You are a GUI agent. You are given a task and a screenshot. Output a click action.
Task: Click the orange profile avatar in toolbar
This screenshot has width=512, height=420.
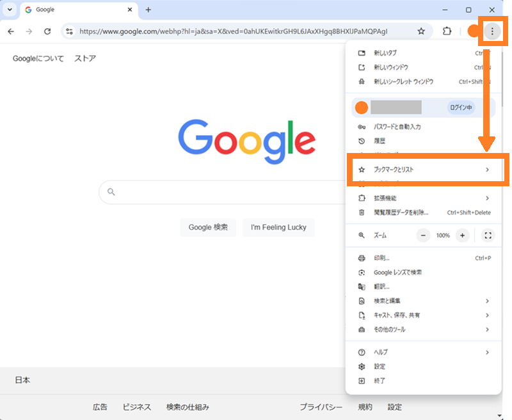point(473,31)
